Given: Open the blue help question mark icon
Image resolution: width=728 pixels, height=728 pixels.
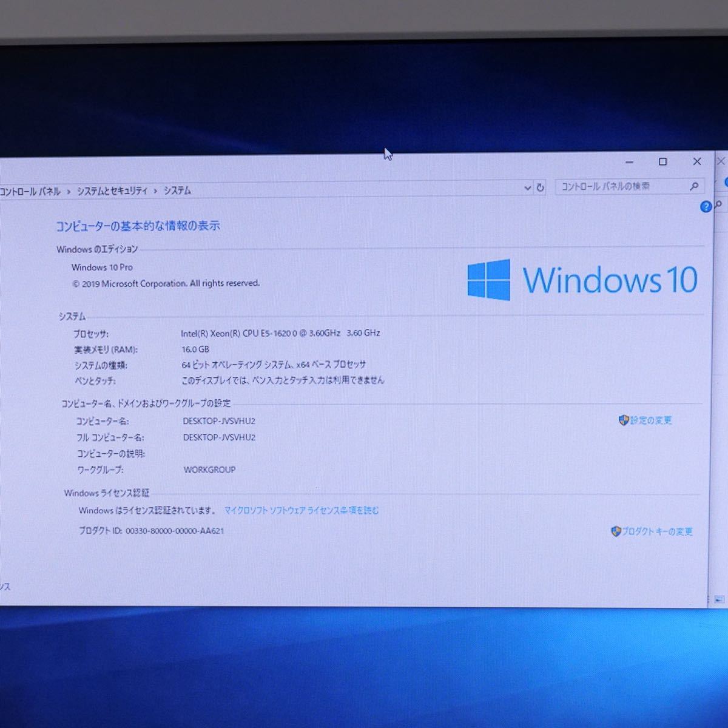Looking at the screenshot, I should click(x=705, y=207).
